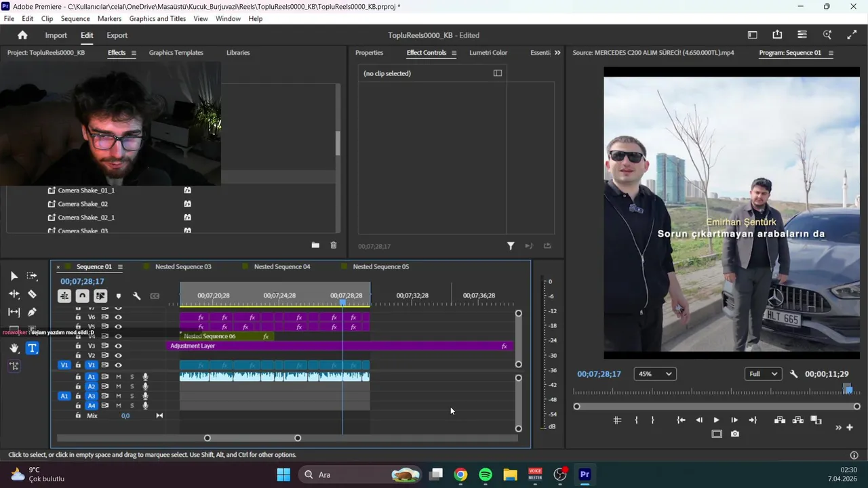Select the Slip tool
The height and width of the screenshot is (488, 868).
click(x=14, y=312)
